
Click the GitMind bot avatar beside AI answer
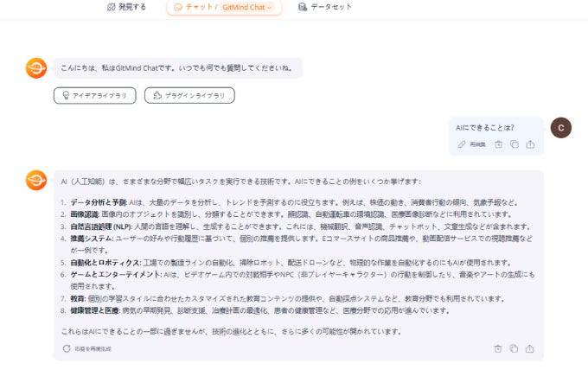pyautogui.click(x=36, y=180)
